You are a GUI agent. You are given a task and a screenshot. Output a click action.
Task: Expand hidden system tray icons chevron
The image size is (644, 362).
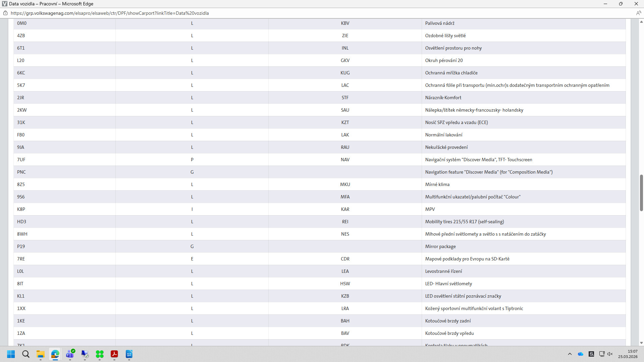pos(570,354)
